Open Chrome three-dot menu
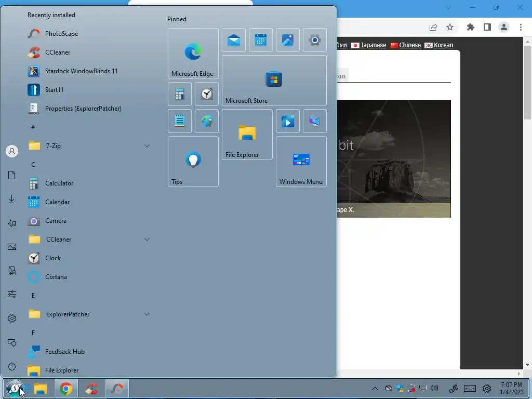 pyautogui.click(x=521, y=27)
